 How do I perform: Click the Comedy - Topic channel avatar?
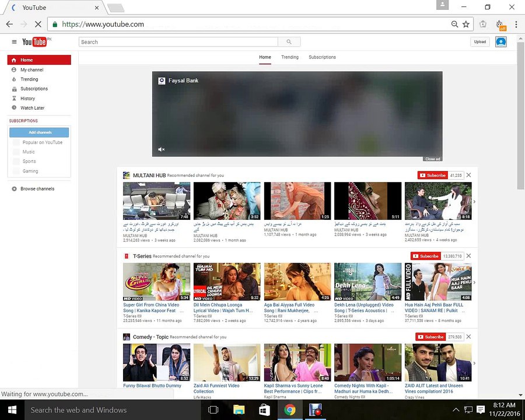126,337
